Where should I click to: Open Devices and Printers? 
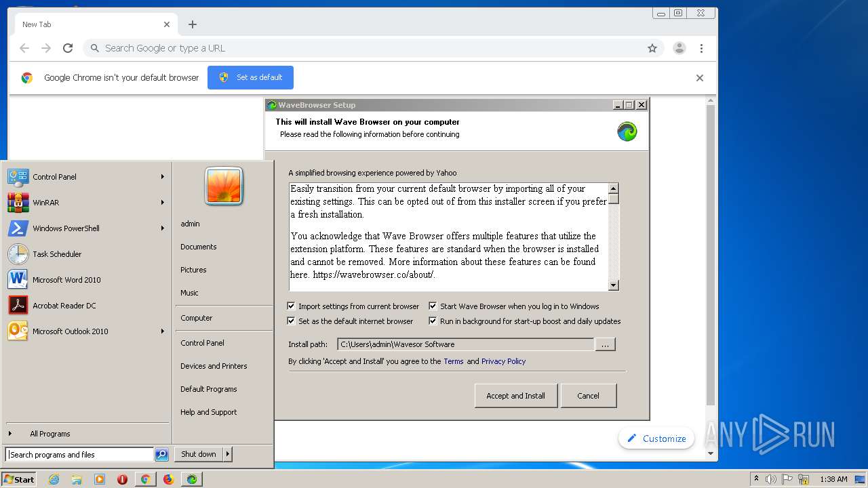coord(214,366)
